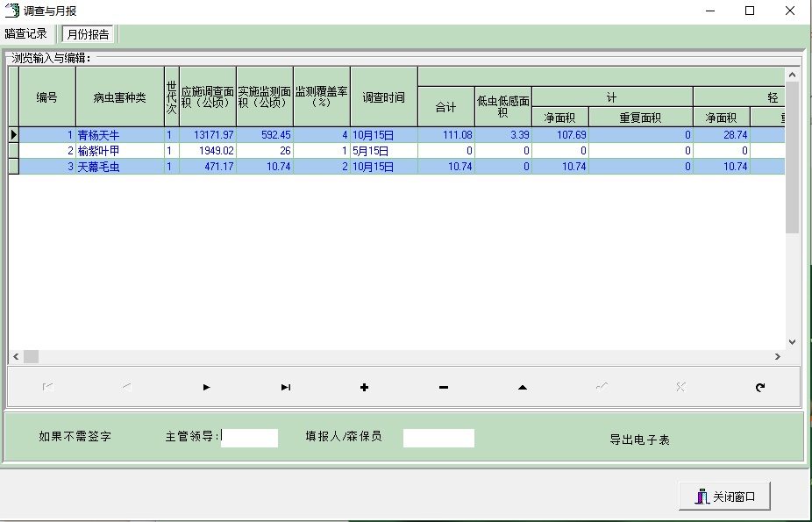Click 实施监测面积（公顷） column header
The height and width of the screenshot is (522, 812).
point(265,97)
